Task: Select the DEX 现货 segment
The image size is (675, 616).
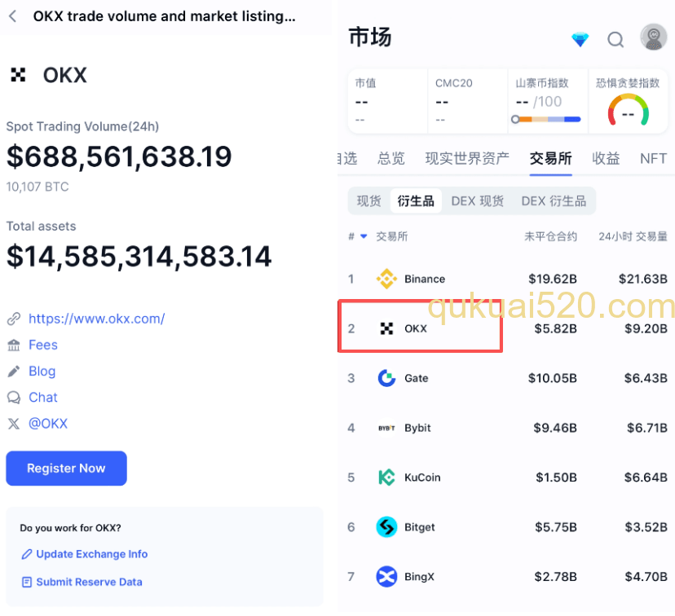Action: click(478, 201)
